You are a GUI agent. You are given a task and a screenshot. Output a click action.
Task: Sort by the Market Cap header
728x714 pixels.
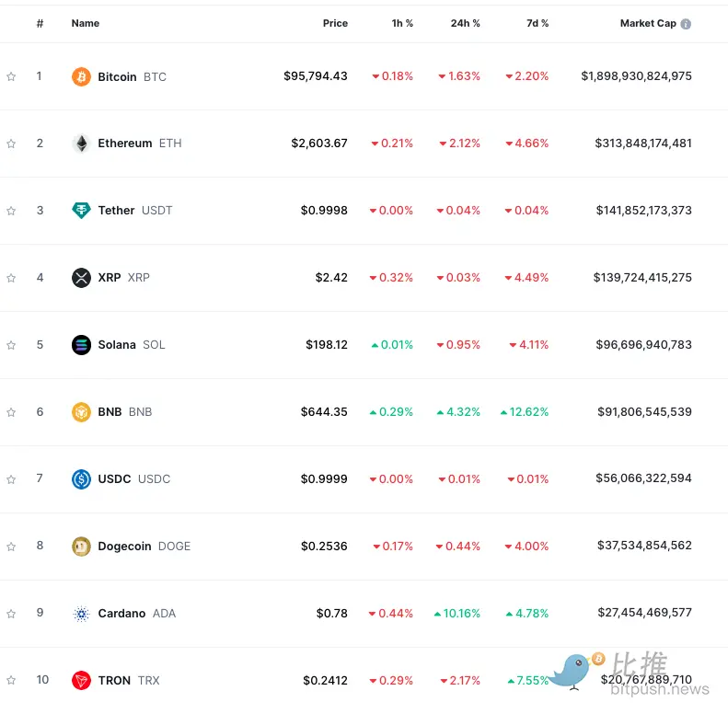[648, 24]
